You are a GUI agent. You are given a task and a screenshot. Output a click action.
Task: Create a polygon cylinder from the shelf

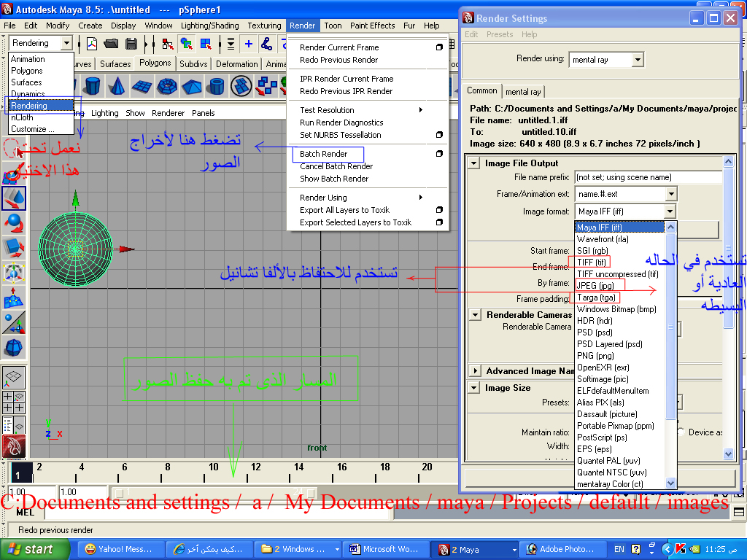pos(93,86)
